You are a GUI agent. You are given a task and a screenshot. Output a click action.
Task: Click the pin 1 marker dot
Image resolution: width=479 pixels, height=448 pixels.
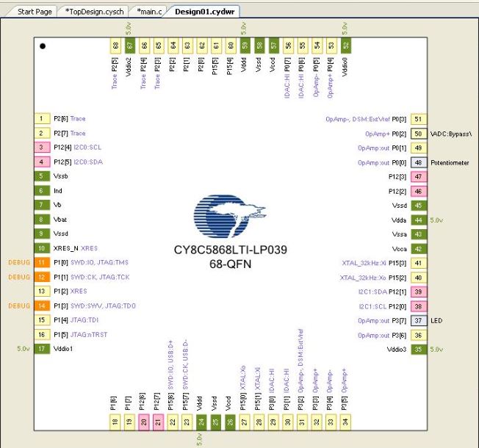pyautogui.click(x=43, y=46)
